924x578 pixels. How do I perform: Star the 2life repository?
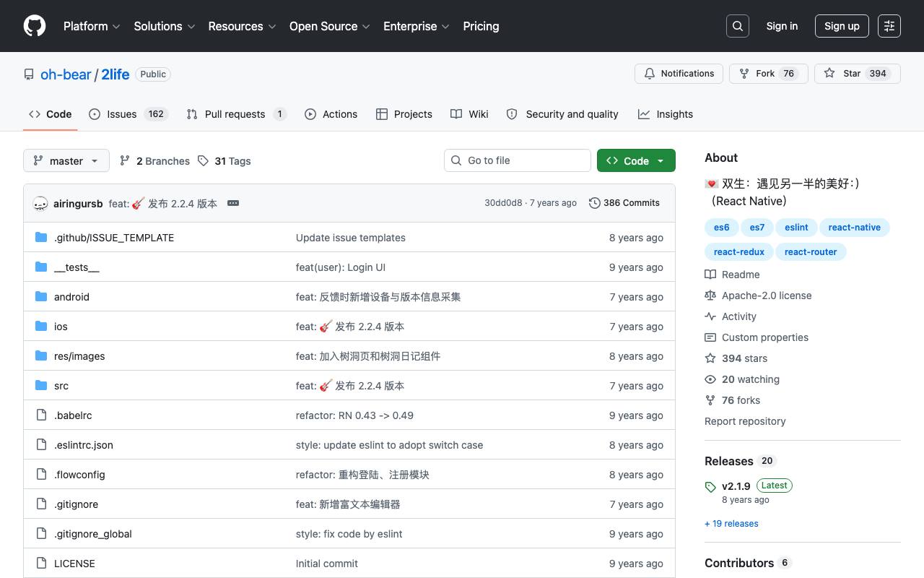[x=858, y=74]
